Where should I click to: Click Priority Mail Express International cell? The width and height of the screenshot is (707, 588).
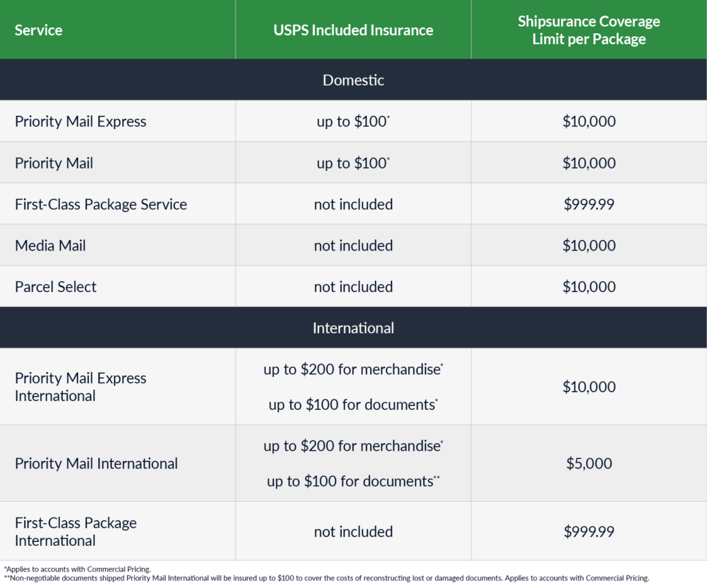[x=81, y=387]
